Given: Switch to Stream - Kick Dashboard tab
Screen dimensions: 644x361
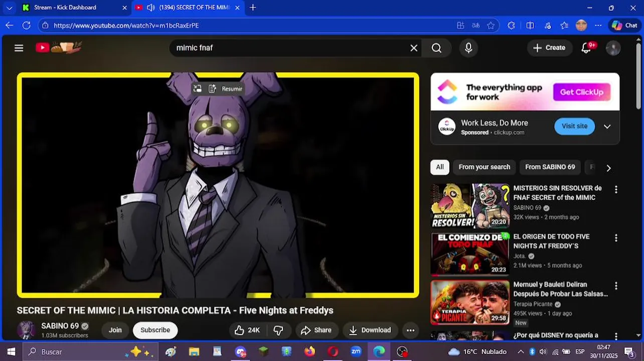Looking at the screenshot, I should [75, 8].
